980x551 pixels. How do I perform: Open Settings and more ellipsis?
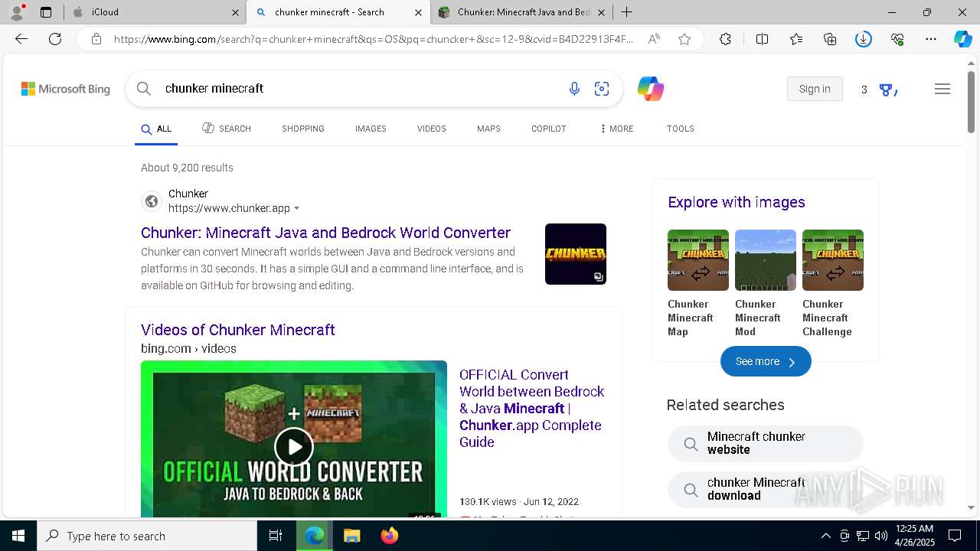coord(931,39)
